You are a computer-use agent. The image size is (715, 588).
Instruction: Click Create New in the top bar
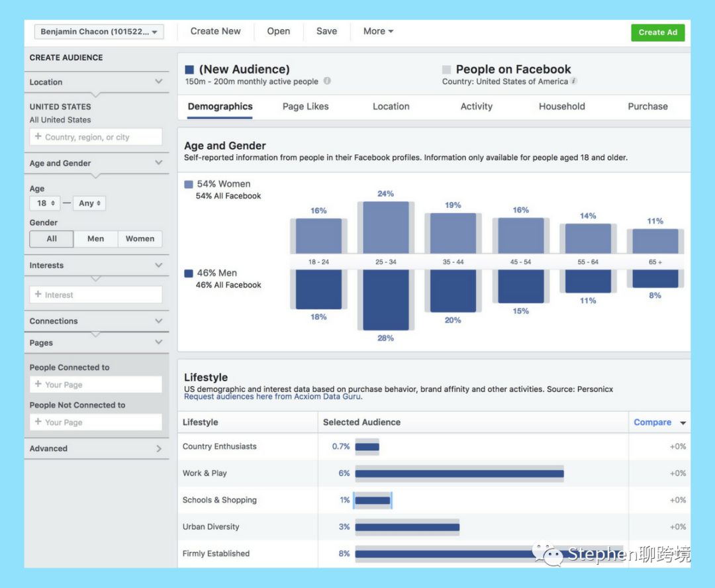[215, 31]
